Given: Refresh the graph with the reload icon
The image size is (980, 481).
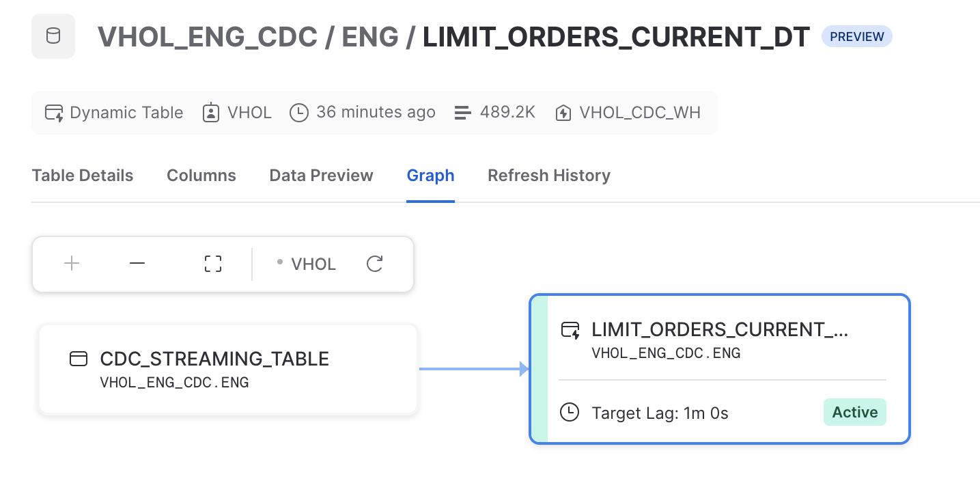Looking at the screenshot, I should point(374,264).
